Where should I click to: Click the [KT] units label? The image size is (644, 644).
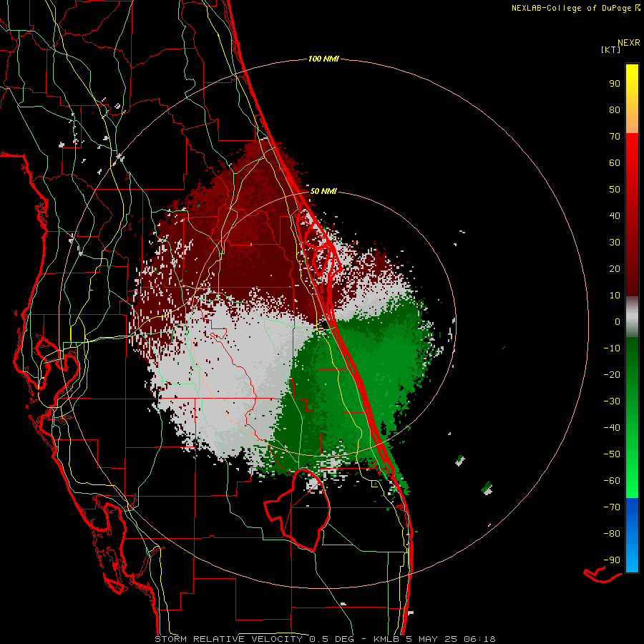[611, 49]
